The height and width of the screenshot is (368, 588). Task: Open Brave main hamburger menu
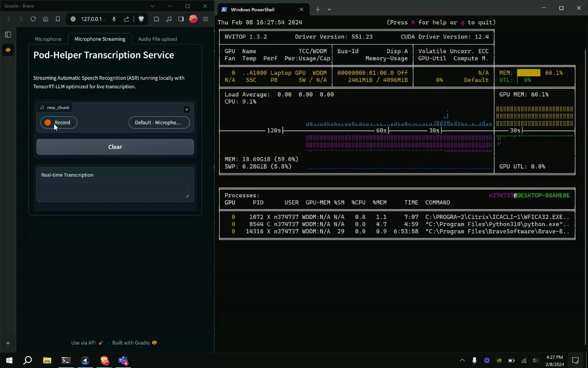click(x=205, y=19)
